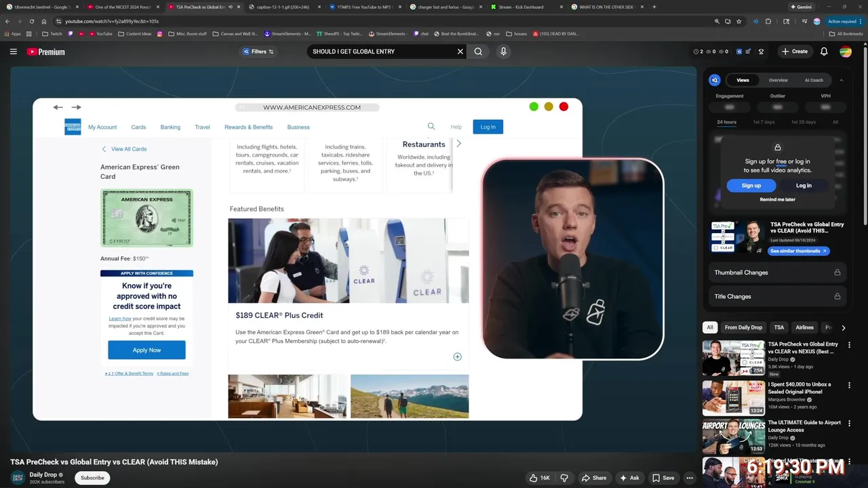Expand the locked Title Changes row

777,296
